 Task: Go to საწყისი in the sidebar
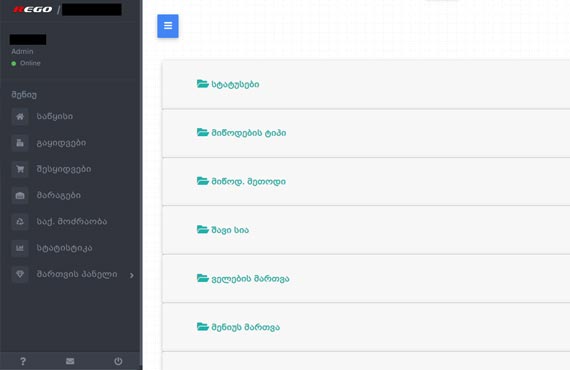click(x=55, y=117)
